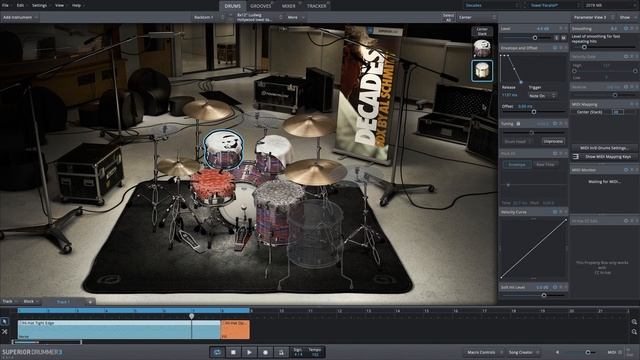Open MIDI In/E-Drums Settings
This screenshot has width=640, height=360.
(604, 148)
